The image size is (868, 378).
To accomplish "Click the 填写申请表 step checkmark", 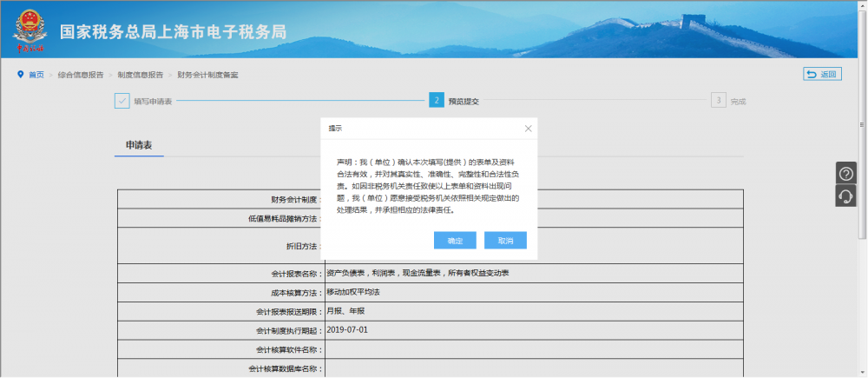I will tap(122, 101).
